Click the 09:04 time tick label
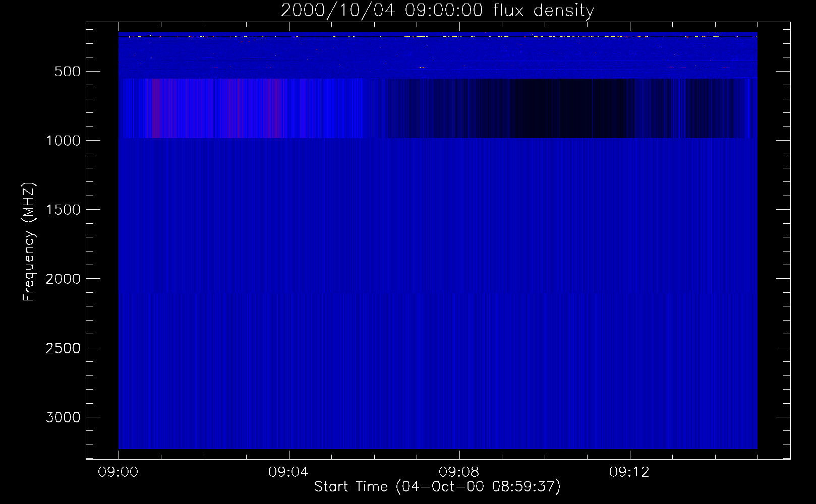 click(288, 472)
